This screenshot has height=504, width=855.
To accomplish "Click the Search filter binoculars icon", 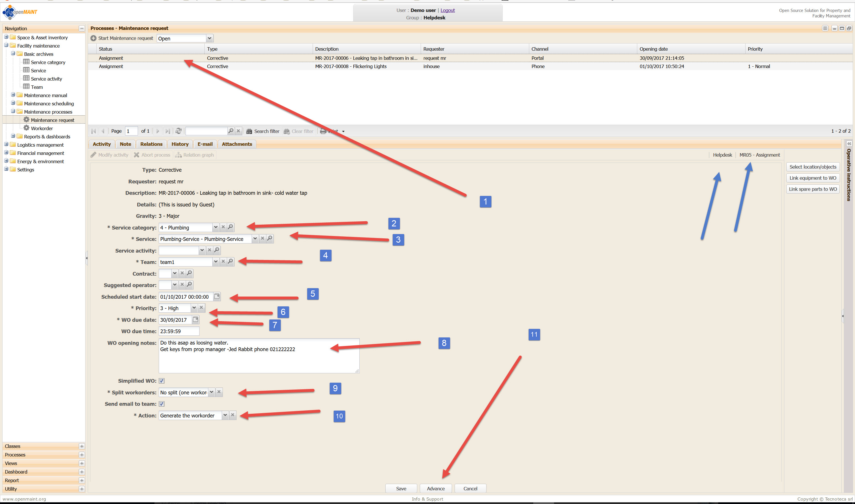I will coord(249,131).
